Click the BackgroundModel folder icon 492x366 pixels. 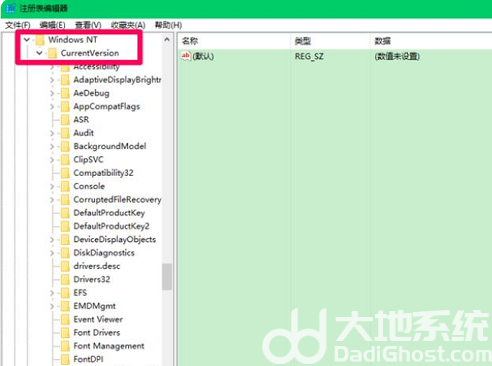65,146
